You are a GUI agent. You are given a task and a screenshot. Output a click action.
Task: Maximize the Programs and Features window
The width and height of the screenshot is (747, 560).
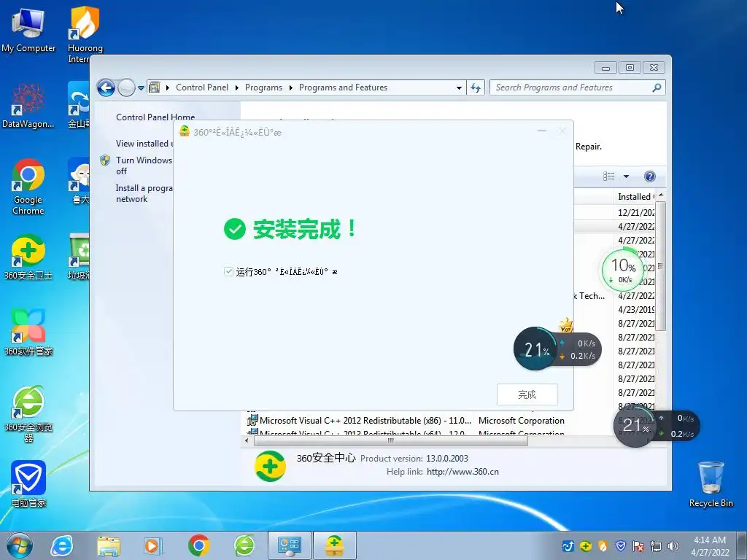click(630, 68)
